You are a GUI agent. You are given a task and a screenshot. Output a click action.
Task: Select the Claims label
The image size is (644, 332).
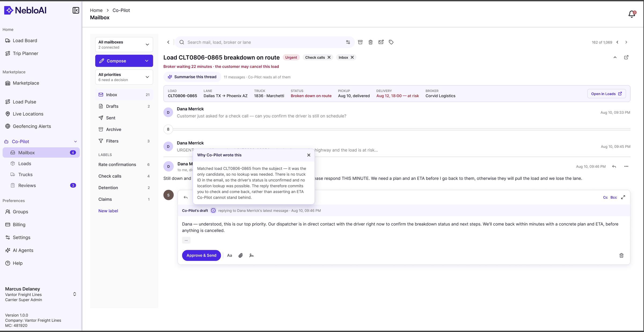point(124,199)
